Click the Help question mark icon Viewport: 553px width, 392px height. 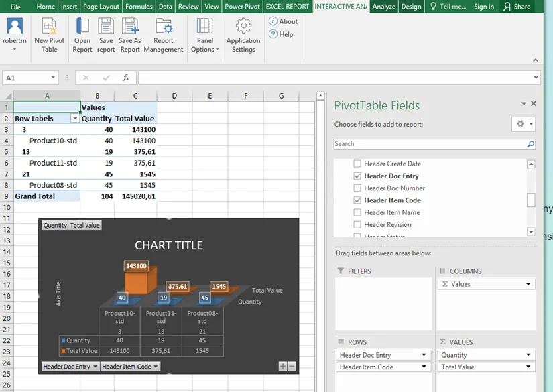point(273,34)
